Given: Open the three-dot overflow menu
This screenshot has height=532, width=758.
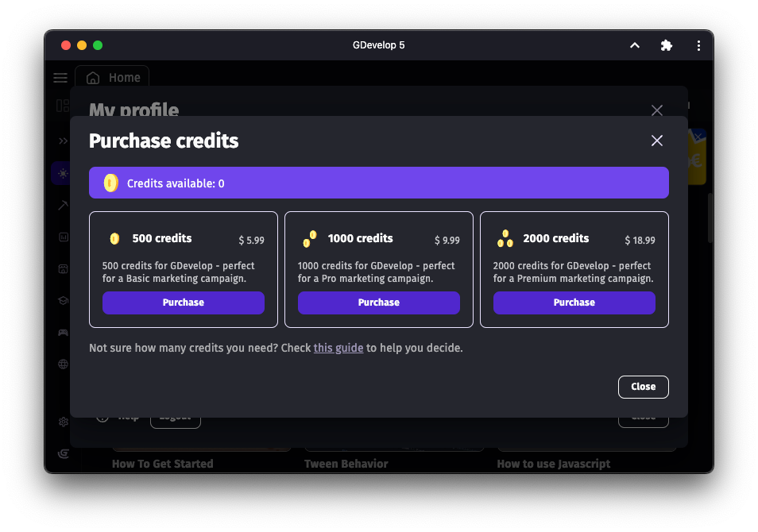Looking at the screenshot, I should click(x=698, y=45).
